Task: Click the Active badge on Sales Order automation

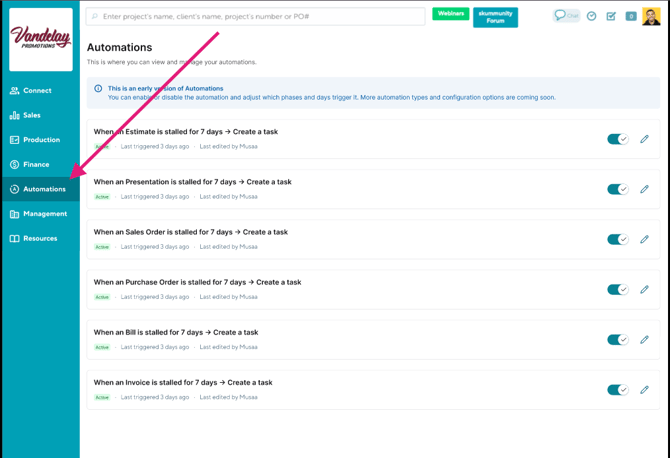Action: [x=102, y=247]
